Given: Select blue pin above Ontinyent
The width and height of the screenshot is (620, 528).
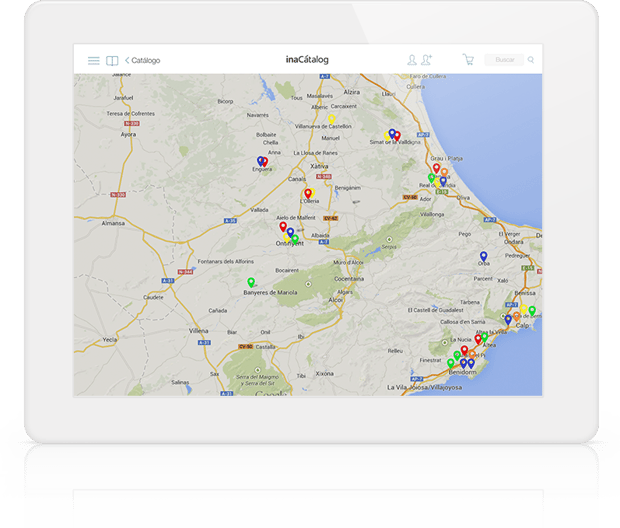Looking at the screenshot, I should coord(290,233).
